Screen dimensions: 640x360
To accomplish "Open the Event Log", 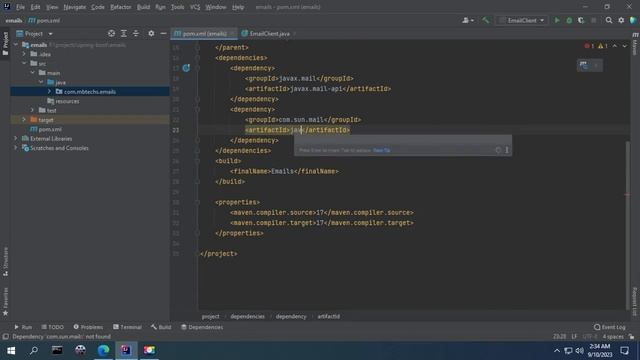I will pyautogui.click(x=610, y=327).
